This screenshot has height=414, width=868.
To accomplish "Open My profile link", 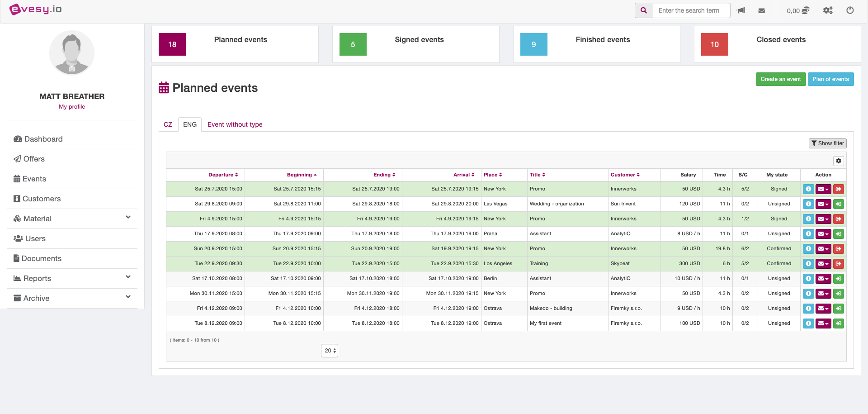I will click(72, 107).
